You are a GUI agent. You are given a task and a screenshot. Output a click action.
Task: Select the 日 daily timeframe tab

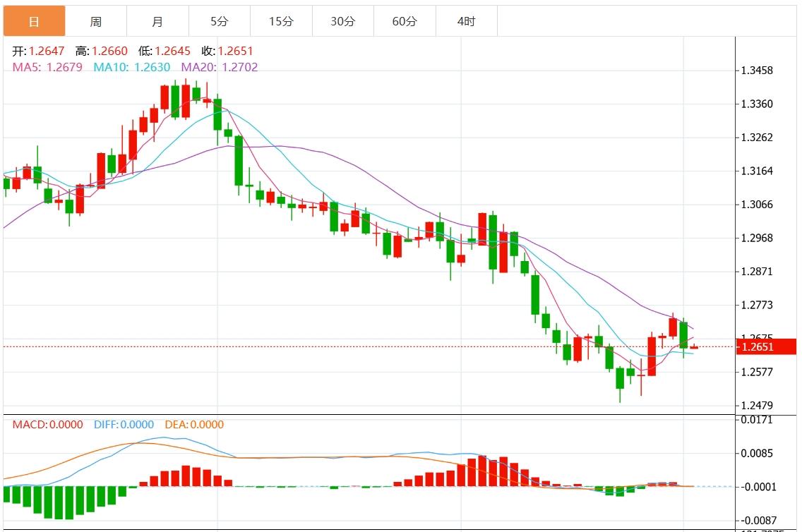34,21
